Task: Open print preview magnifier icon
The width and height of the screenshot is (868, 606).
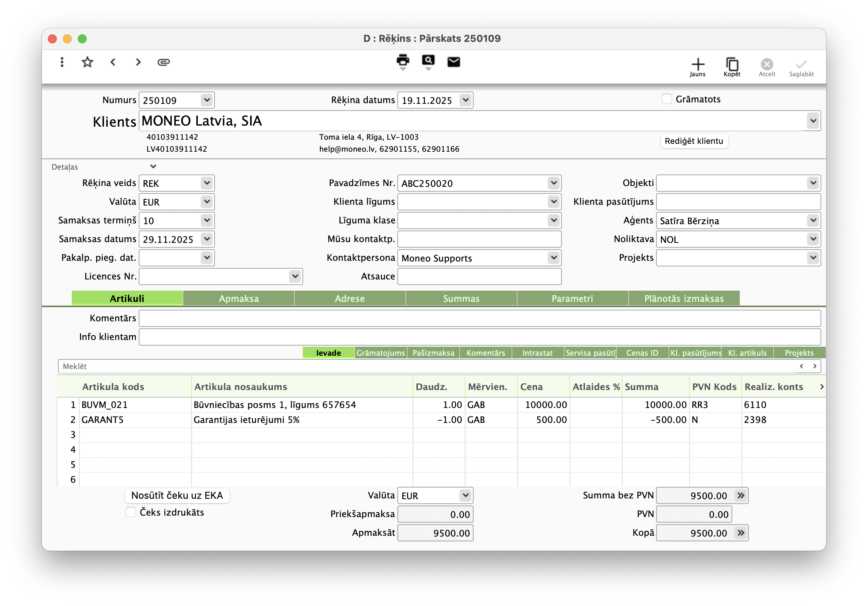Action: [428, 61]
